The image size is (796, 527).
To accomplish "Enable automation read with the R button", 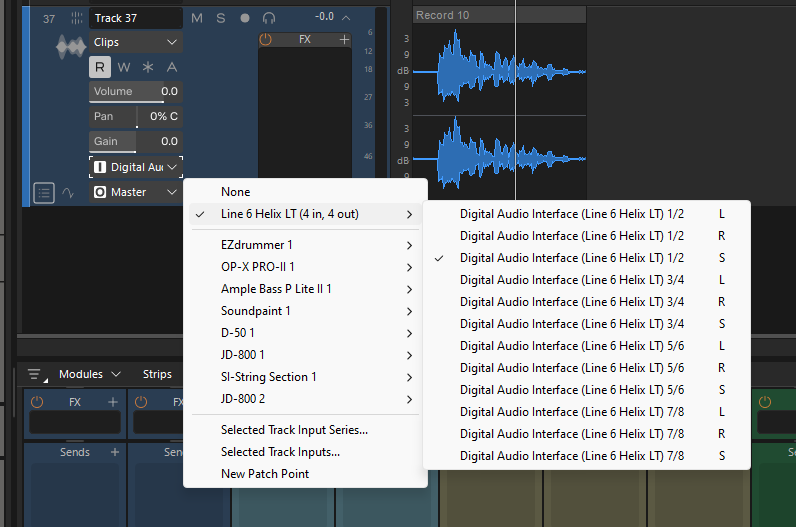I will click(x=100, y=67).
